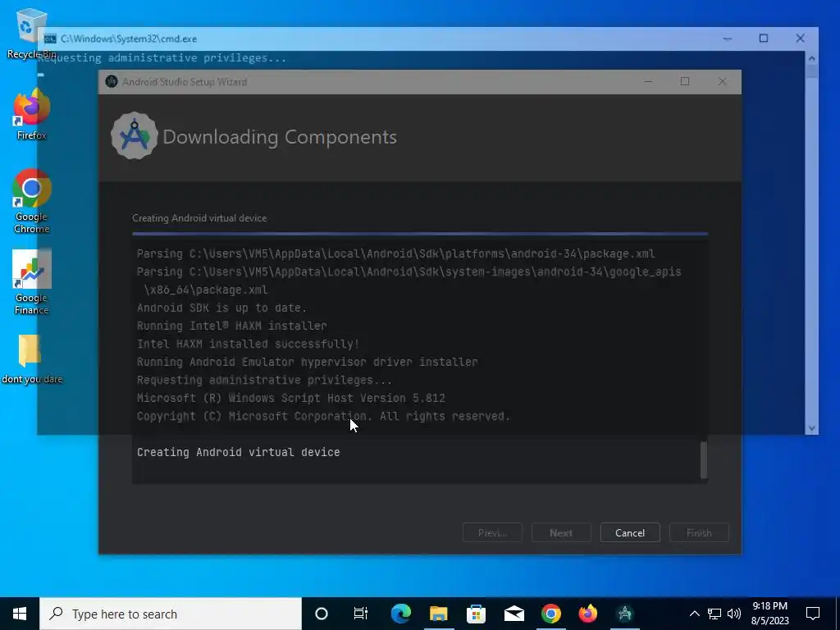This screenshot has height=630, width=840.
Task: Close the cmd.exe window
Action: pos(800,39)
